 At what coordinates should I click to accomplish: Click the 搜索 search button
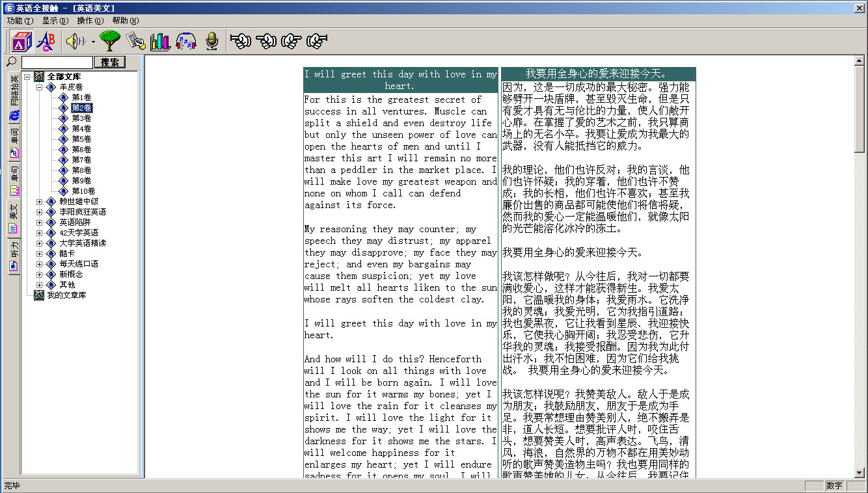(x=110, y=62)
